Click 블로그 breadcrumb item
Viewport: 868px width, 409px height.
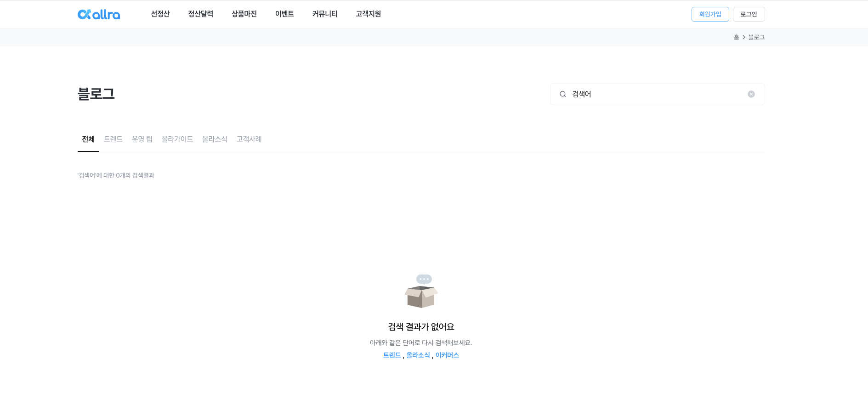[756, 37]
